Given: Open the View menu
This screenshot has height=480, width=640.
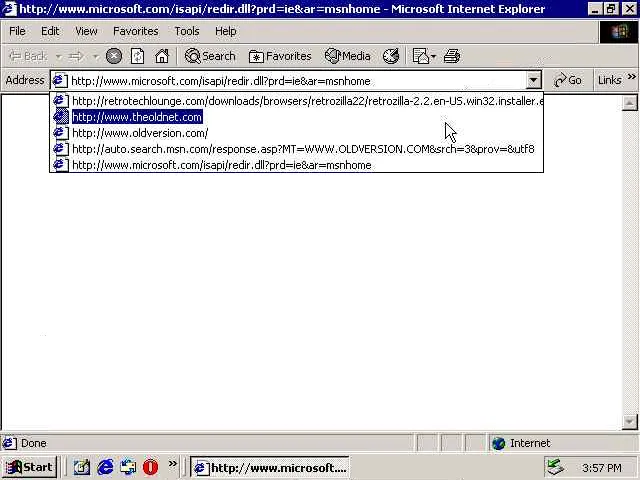Looking at the screenshot, I should (86, 31).
